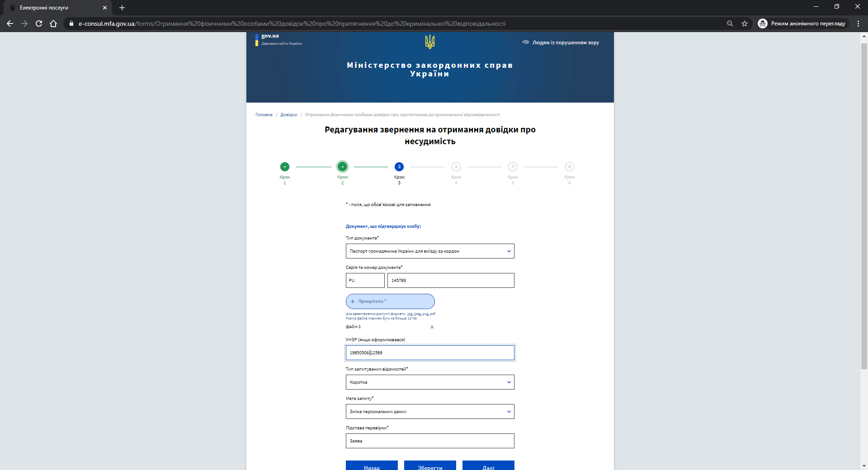Go to Головна breadcrumb
The image size is (868, 470).
[x=264, y=115]
